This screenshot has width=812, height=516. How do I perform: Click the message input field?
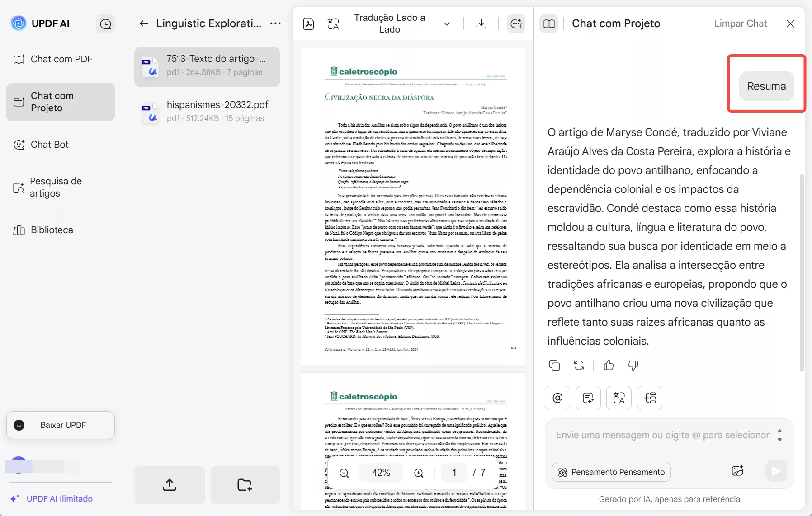[x=662, y=435]
